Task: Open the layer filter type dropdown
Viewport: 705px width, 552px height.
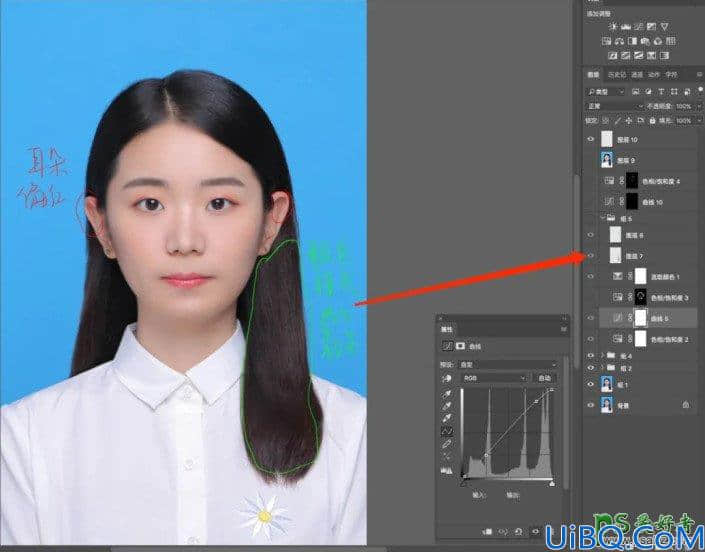Action: pyautogui.click(x=605, y=92)
